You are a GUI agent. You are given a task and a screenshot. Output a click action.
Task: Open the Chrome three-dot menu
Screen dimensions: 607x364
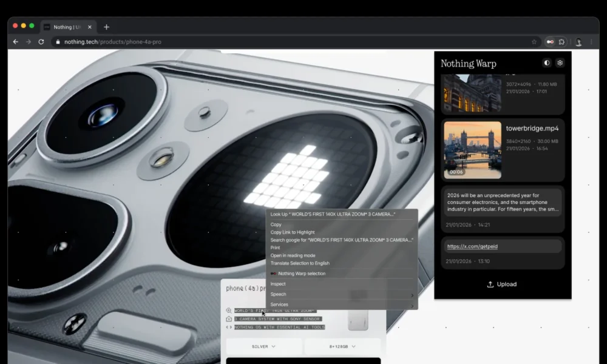tap(591, 42)
